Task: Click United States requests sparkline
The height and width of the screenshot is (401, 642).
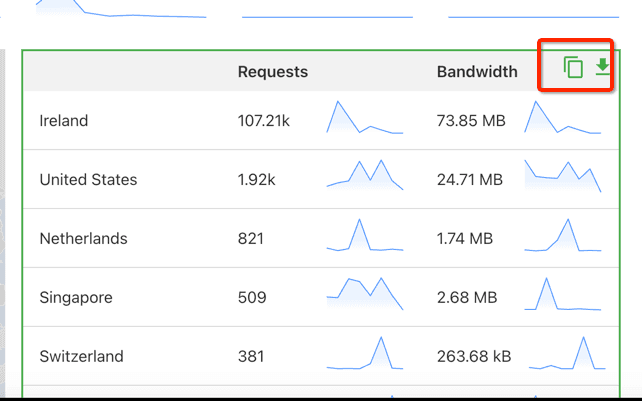Action: coord(364,175)
